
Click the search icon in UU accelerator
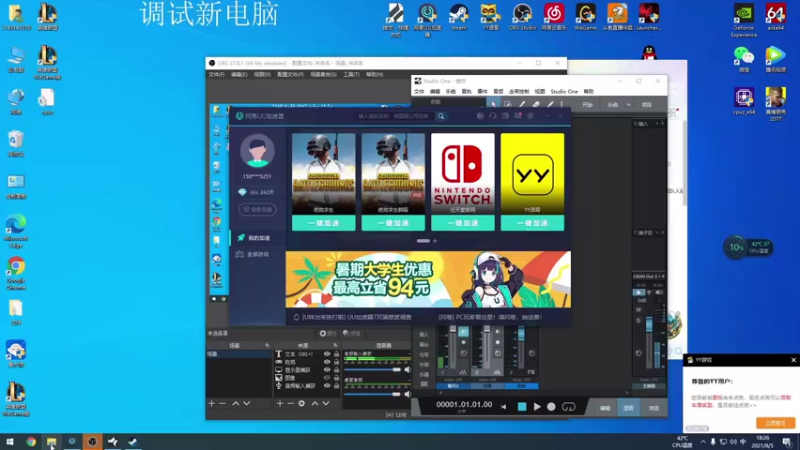(x=441, y=116)
